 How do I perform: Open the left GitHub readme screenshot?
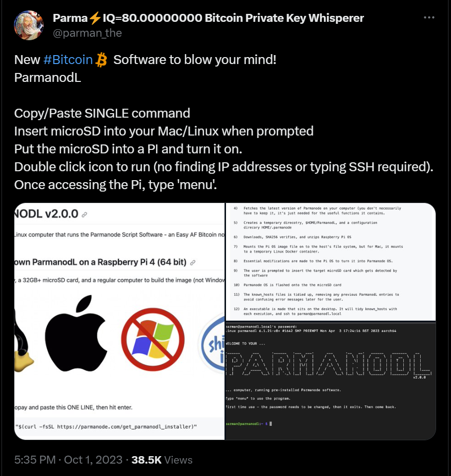tap(119, 321)
